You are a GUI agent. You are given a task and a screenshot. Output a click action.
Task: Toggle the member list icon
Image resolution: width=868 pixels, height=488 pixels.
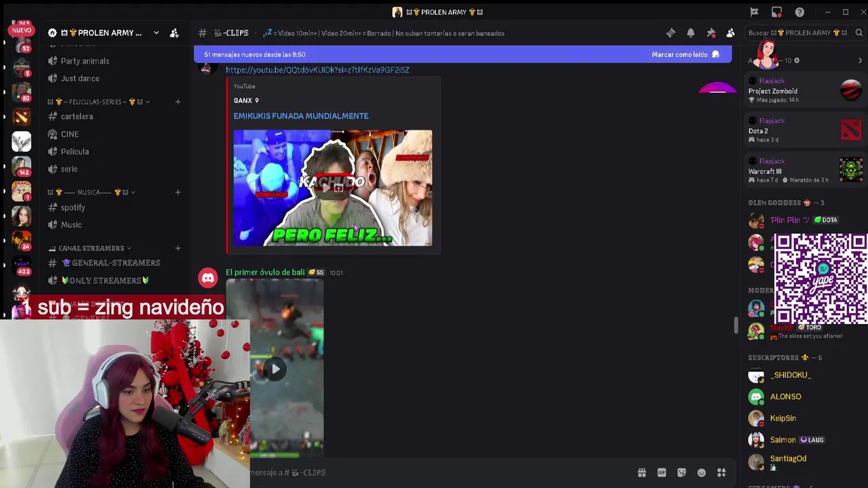(730, 33)
